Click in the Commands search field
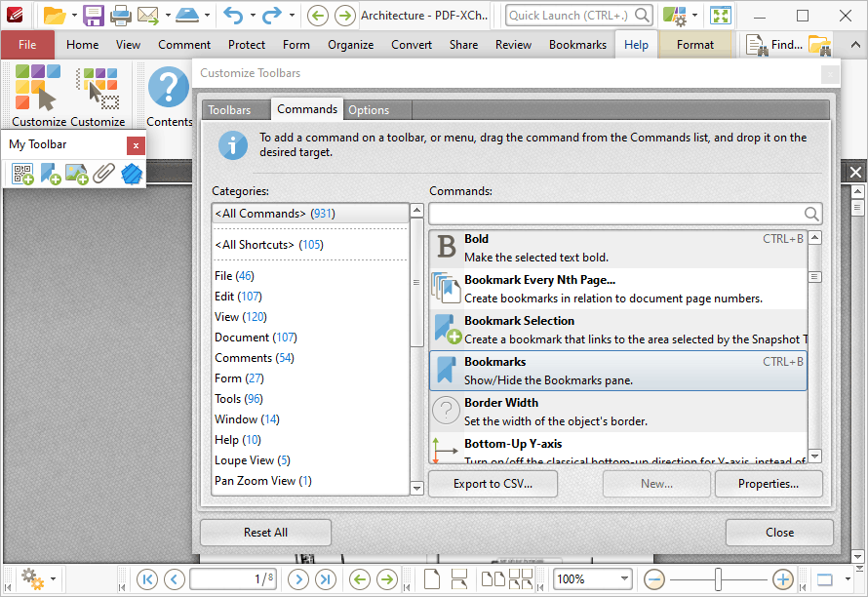 point(625,214)
